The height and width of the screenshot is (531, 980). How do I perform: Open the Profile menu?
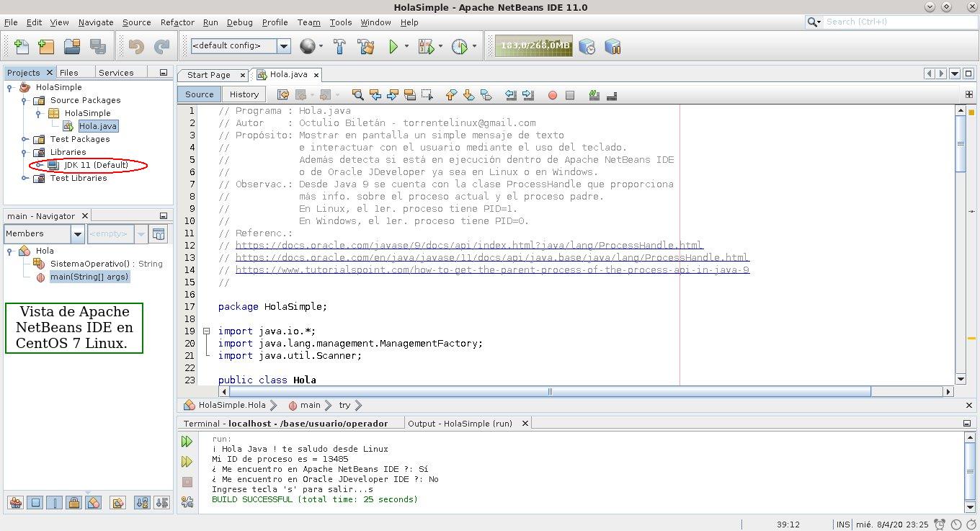click(x=275, y=22)
